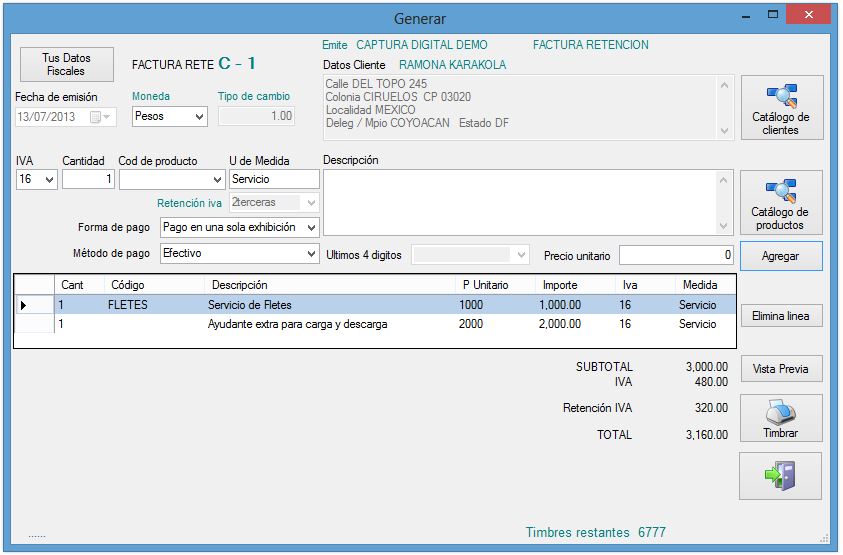
Task: Click the Cantidad input field
Action: [x=88, y=180]
